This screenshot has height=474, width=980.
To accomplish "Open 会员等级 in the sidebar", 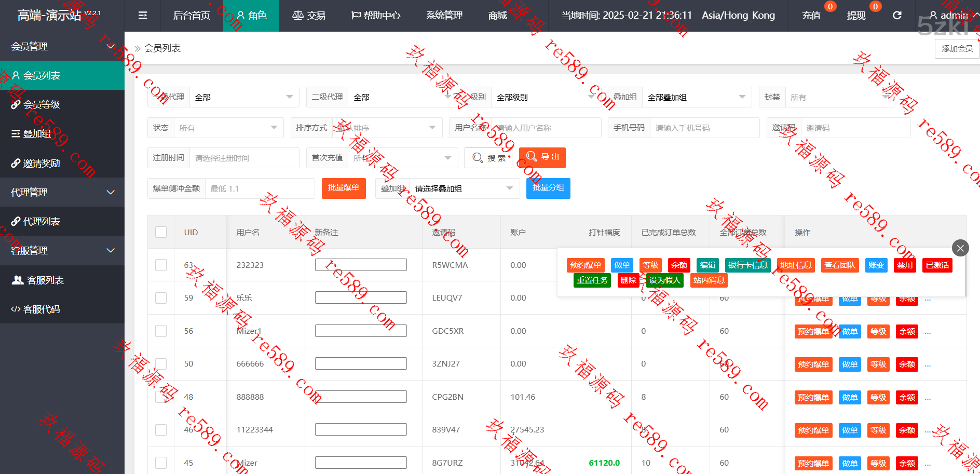I will tap(42, 105).
